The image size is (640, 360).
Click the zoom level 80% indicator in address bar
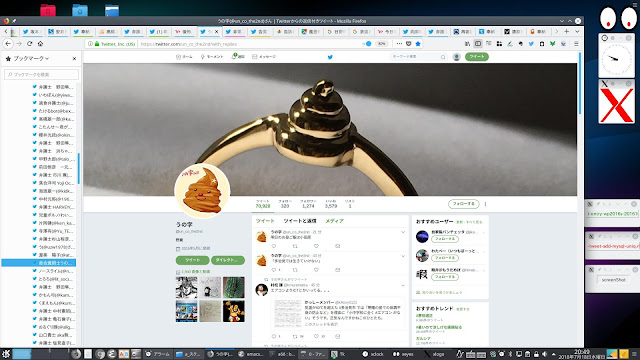(x=381, y=44)
